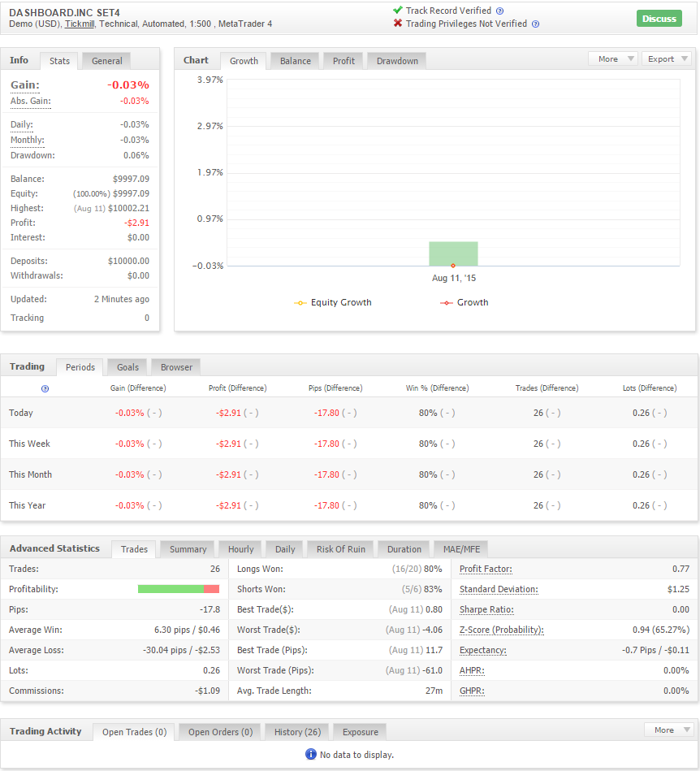Select Advanced Statistics Summary tab
Screen dimensions: 700x771
click(188, 549)
